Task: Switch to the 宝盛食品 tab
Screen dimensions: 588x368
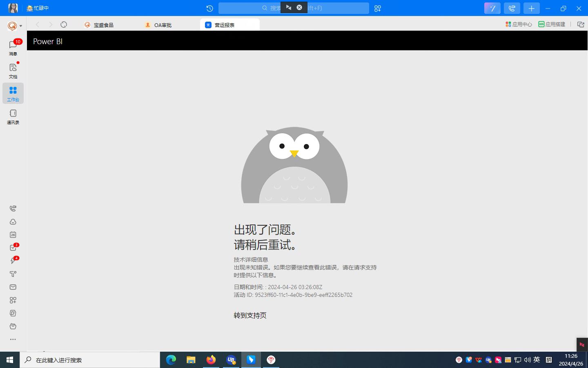Action: (x=99, y=25)
